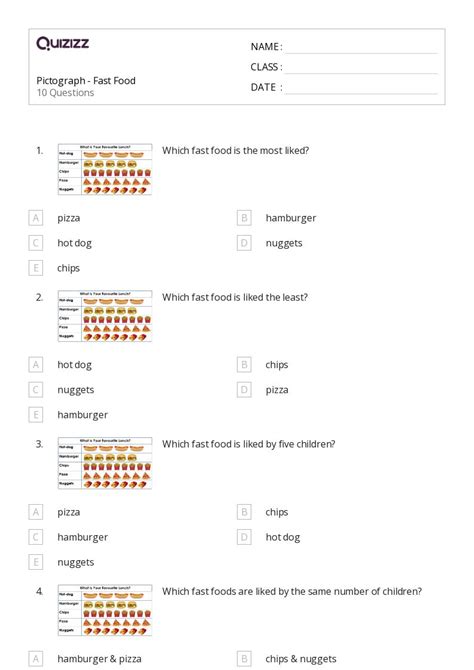Mark option D hot dog in question 3
Viewport: 474px width, 670px height.
click(244, 537)
